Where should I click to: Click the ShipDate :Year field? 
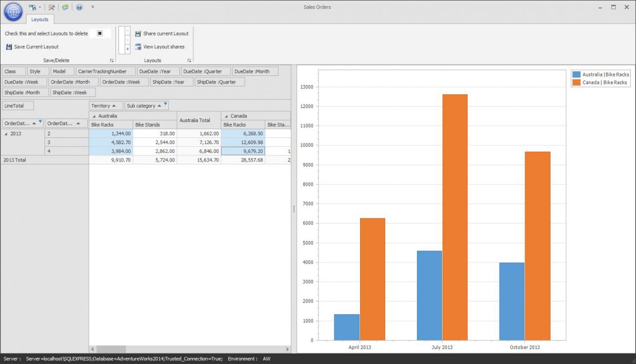point(172,82)
